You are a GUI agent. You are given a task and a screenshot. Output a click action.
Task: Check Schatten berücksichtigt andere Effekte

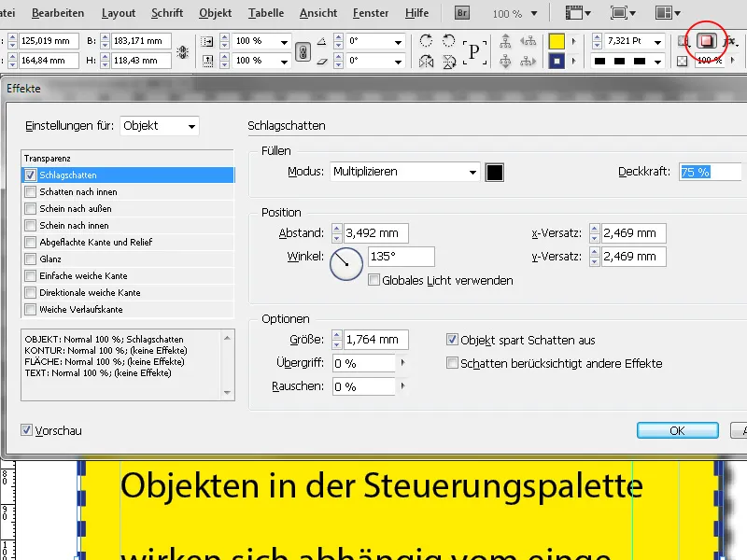pyautogui.click(x=452, y=363)
